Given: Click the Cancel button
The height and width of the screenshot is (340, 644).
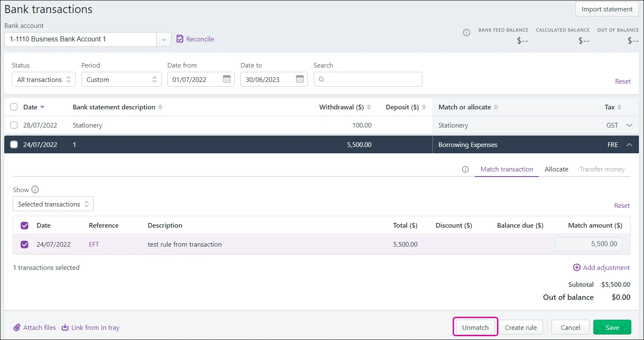Looking at the screenshot, I should point(571,327).
